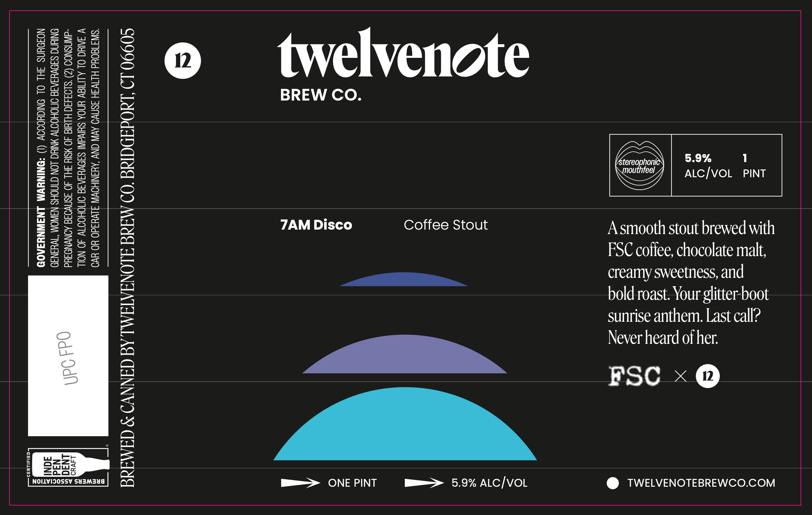Screen dimensions: 812x515
Task: Click the arrow pointing to 5.9% ALC/VOL
Action: (x=424, y=483)
